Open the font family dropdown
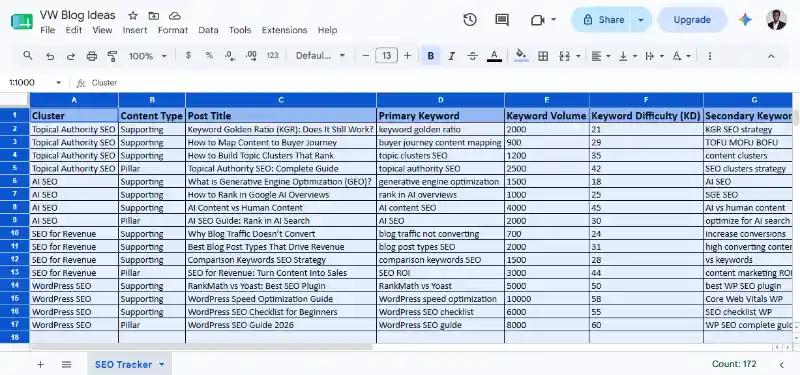 320,56
